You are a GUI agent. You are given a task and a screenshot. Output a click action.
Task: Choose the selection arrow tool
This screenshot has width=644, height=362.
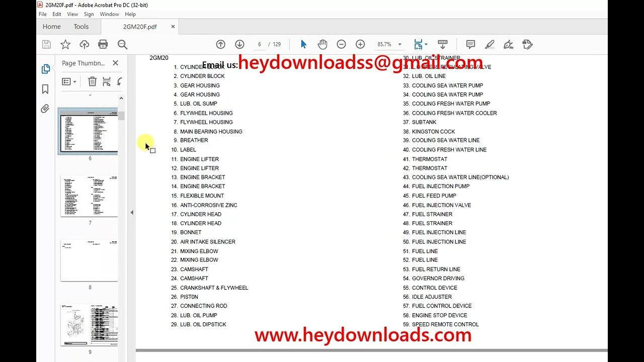click(x=303, y=44)
